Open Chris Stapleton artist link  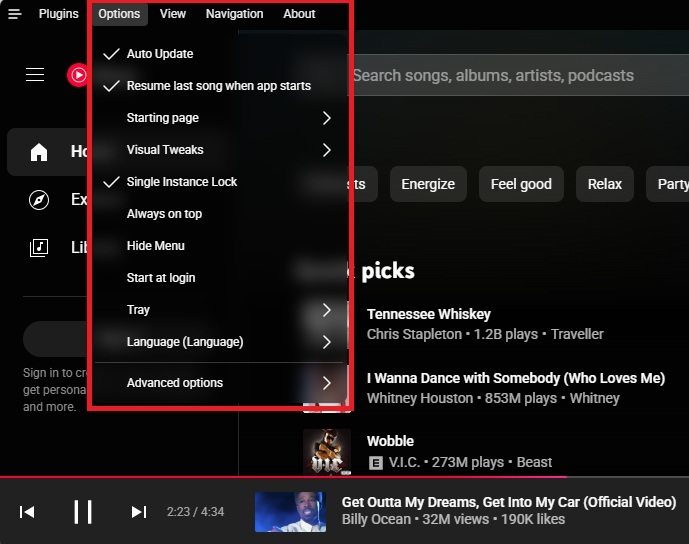click(x=414, y=334)
